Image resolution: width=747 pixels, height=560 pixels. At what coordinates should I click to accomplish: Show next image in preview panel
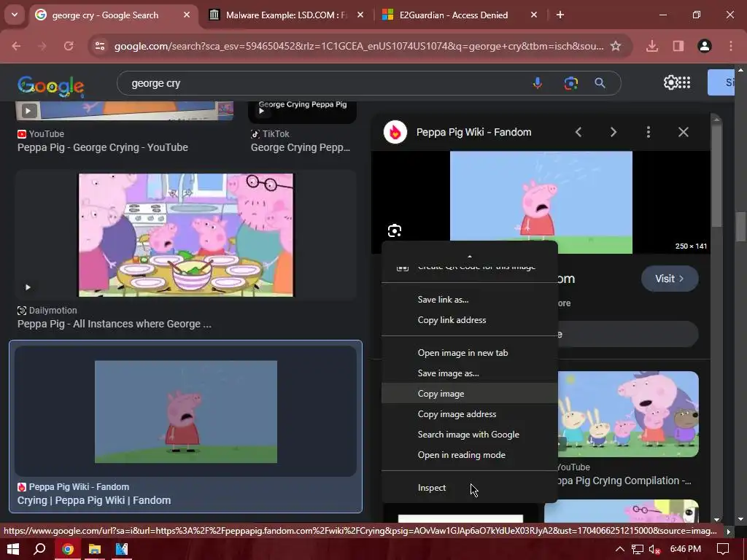[x=613, y=132]
